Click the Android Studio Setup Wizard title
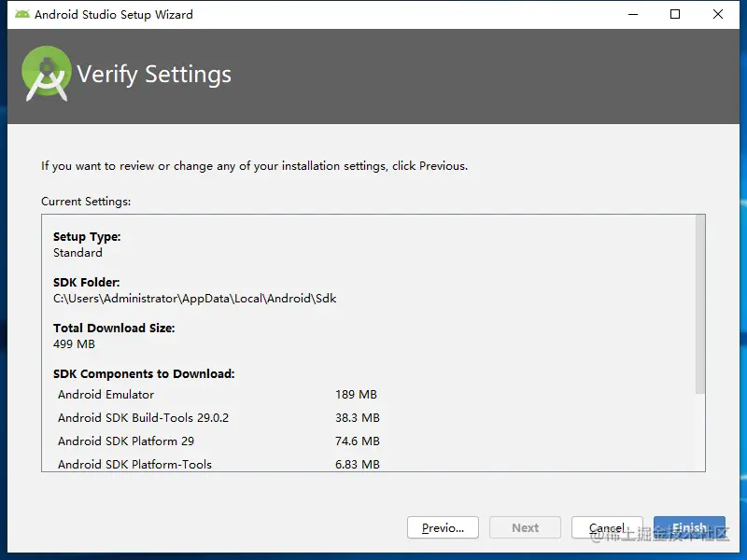747x560 pixels. 114,15
